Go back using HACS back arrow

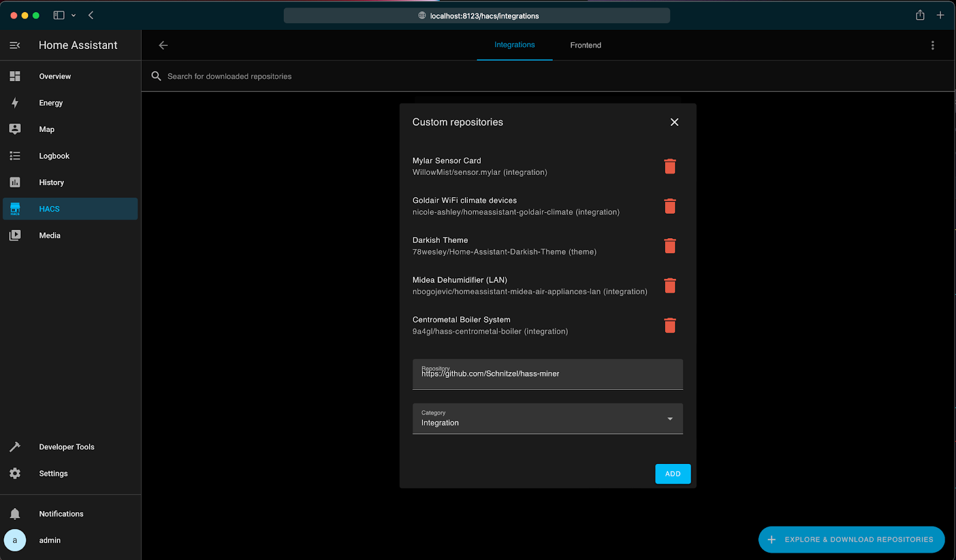coord(163,45)
